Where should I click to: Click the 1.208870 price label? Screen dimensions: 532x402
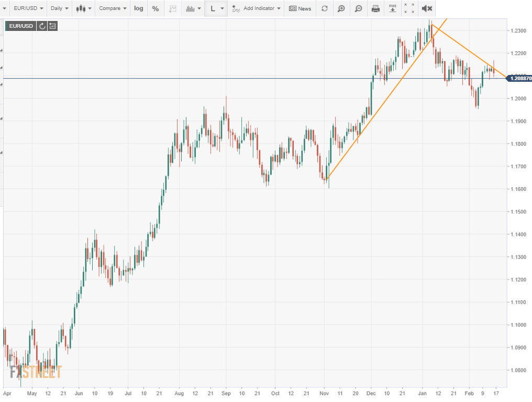[519, 78]
